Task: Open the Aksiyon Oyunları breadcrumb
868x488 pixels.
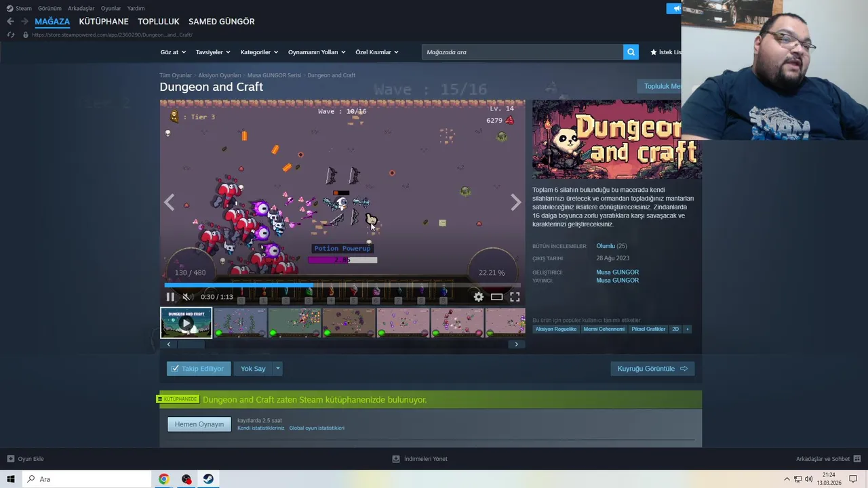Action: [x=220, y=75]
